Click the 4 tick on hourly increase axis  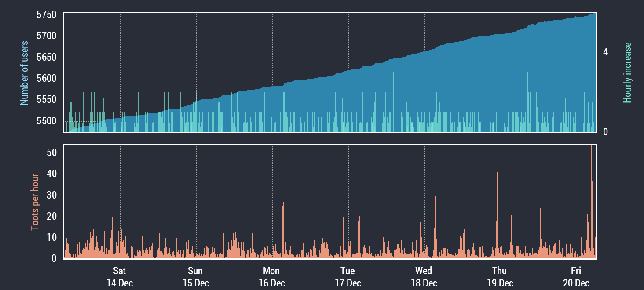pos(605,52)
